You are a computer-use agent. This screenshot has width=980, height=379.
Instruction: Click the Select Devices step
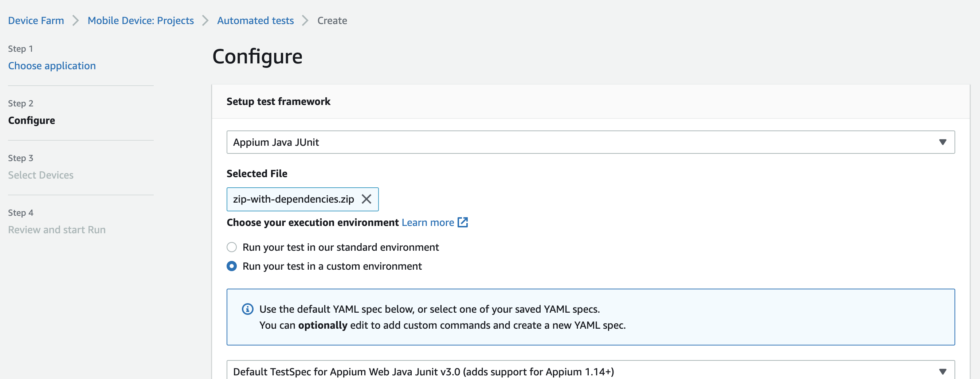tap(41, 175)
